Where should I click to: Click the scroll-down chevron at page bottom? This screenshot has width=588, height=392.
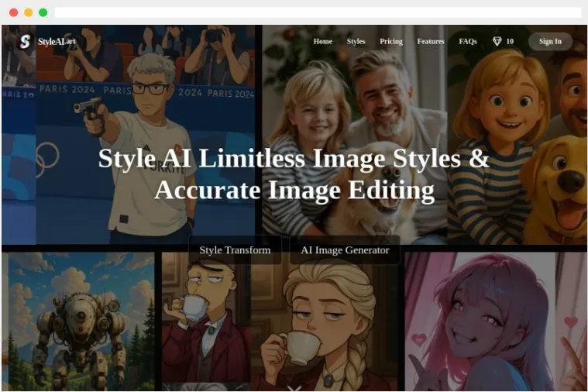(x=294, y=388)
